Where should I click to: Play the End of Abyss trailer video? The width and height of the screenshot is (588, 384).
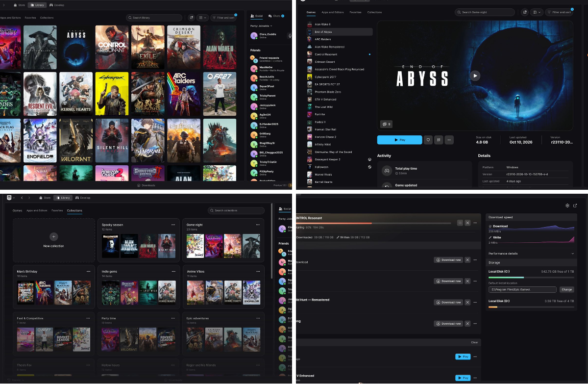coord(475,75)
